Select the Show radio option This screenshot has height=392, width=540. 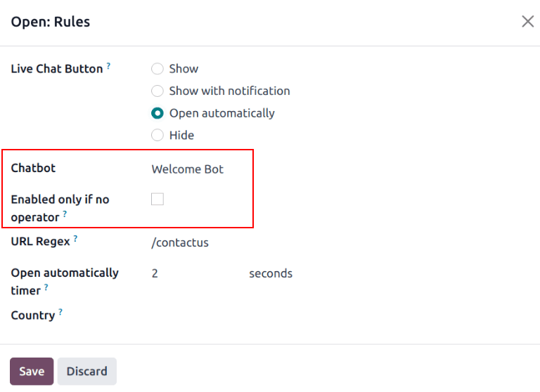pyautogui.click(x=157, y=69)
